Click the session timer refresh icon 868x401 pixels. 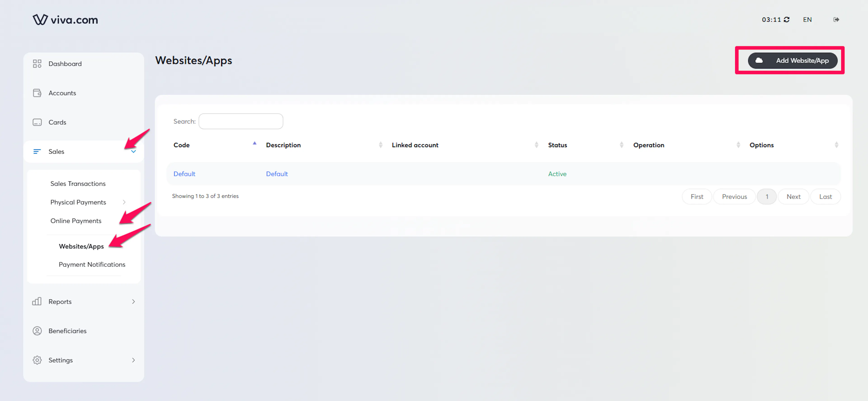tap(786, 19)
